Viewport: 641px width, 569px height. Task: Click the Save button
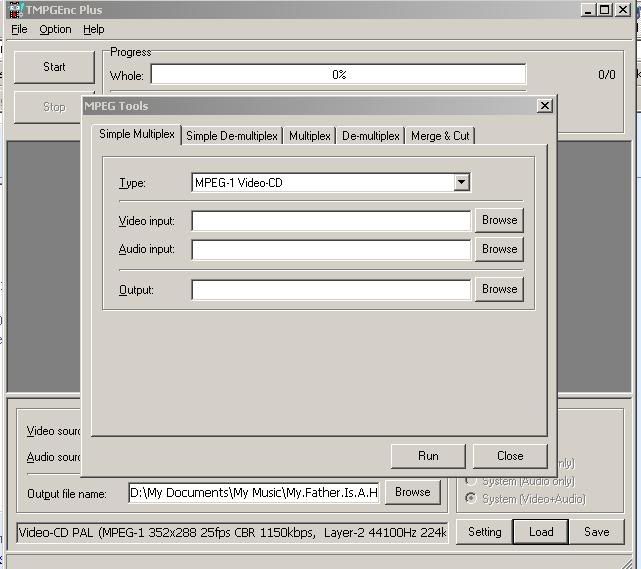point(596,532)
